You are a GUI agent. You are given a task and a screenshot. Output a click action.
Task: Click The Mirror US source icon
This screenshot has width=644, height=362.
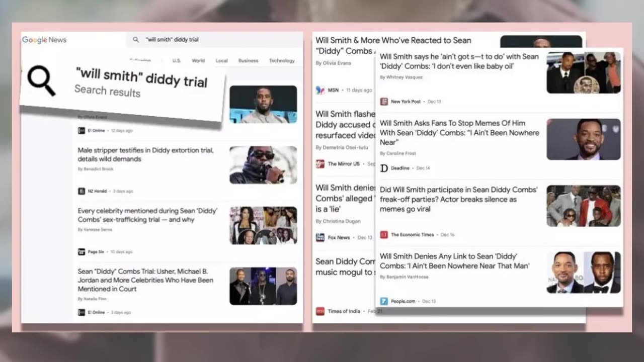click(320, 164)
